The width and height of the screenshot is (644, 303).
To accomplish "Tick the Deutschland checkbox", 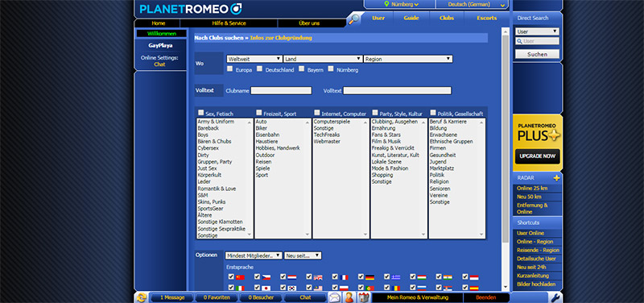I will point(259,69).
